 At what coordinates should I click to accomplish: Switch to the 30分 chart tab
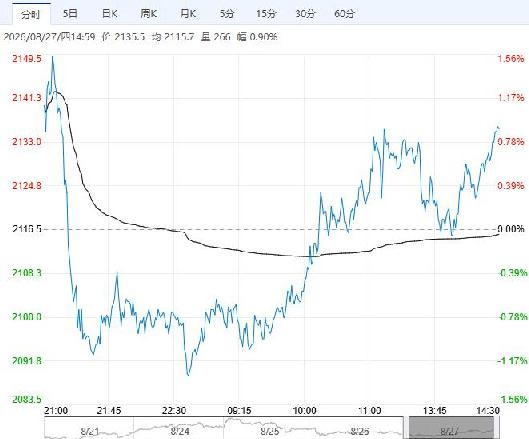click(305, 14)
